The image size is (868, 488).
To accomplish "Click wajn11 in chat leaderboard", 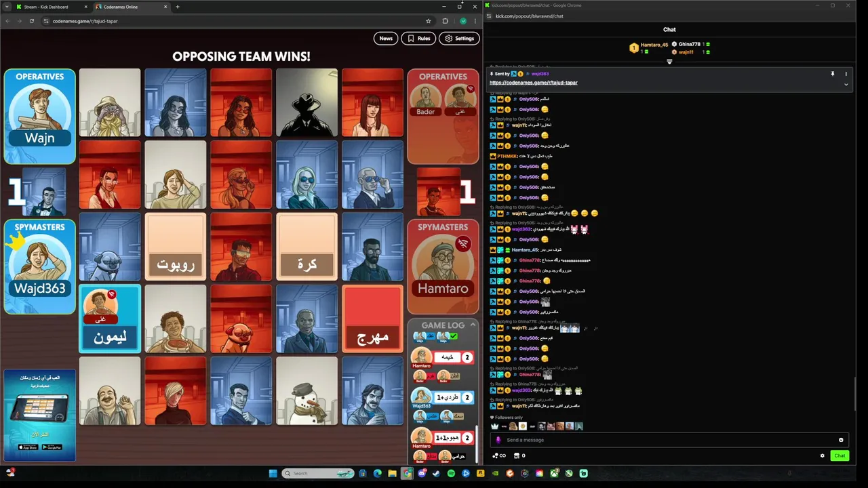I will coord(686,52).
